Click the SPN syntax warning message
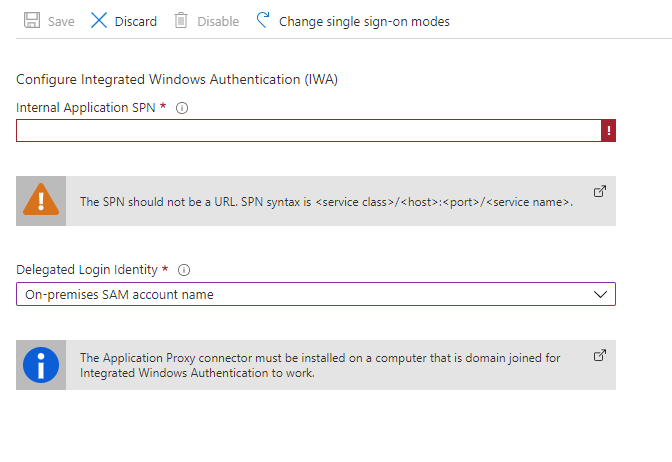The image size is (672, 462). [326, 202]
